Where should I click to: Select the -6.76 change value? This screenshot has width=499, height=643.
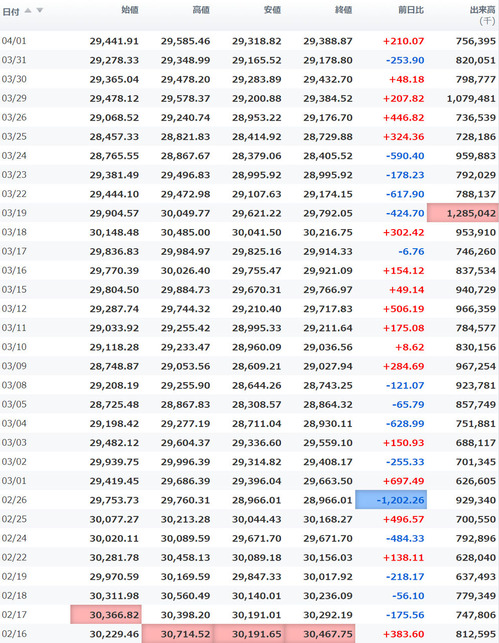click(x=411, y=252)
